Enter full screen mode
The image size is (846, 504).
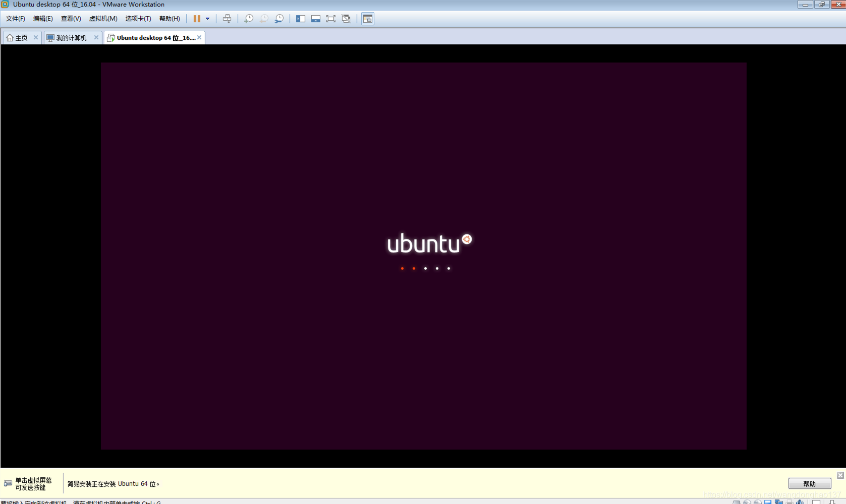331,19
